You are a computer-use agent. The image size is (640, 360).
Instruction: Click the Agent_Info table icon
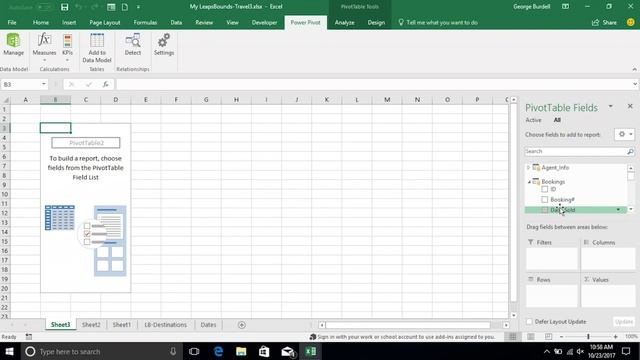point(536,167)
